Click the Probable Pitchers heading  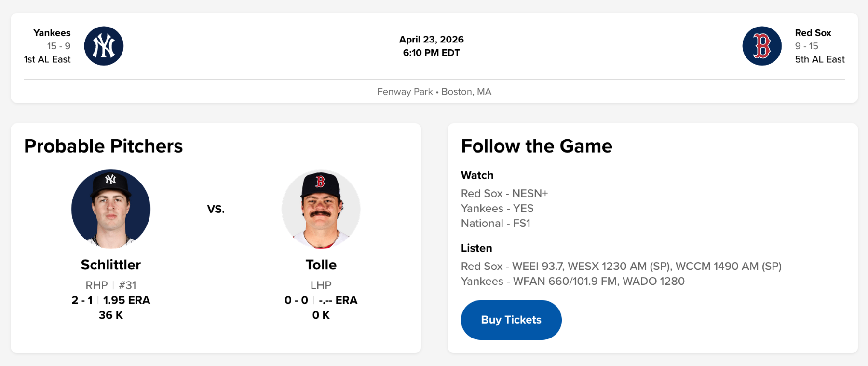point(103,146)
